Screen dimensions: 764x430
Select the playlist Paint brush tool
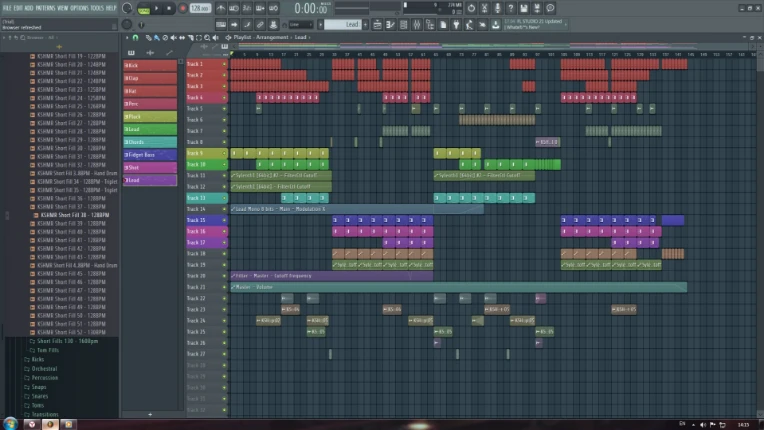[157, 37]
